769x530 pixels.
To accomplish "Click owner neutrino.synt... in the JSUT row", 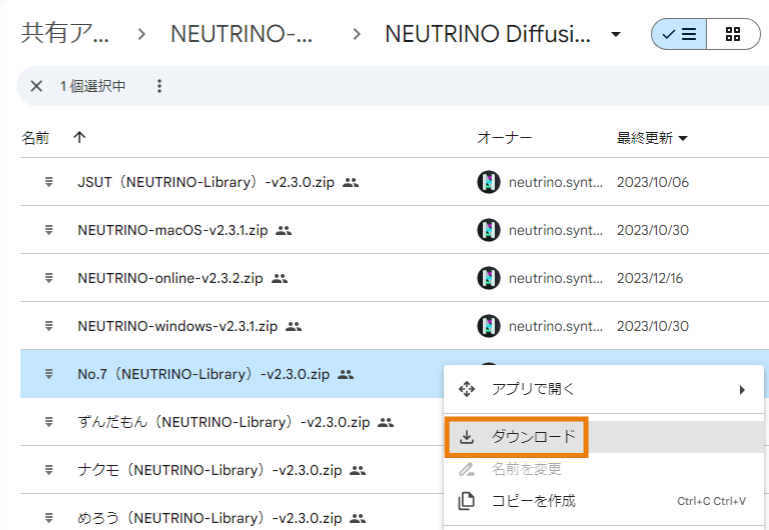I will (x=556, y=182).
